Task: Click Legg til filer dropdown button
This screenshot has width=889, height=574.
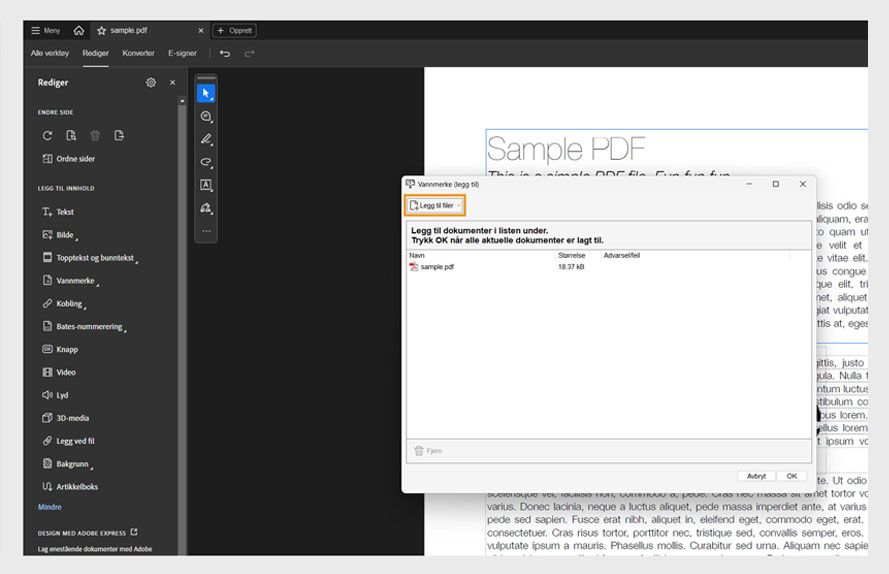Action: (435, 205)
